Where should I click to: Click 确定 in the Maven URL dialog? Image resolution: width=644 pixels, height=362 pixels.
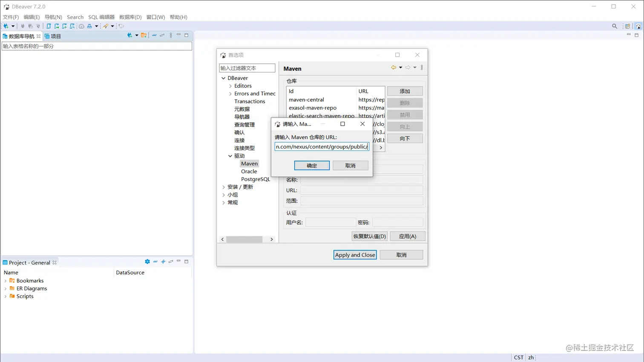(x=312, y=165)
